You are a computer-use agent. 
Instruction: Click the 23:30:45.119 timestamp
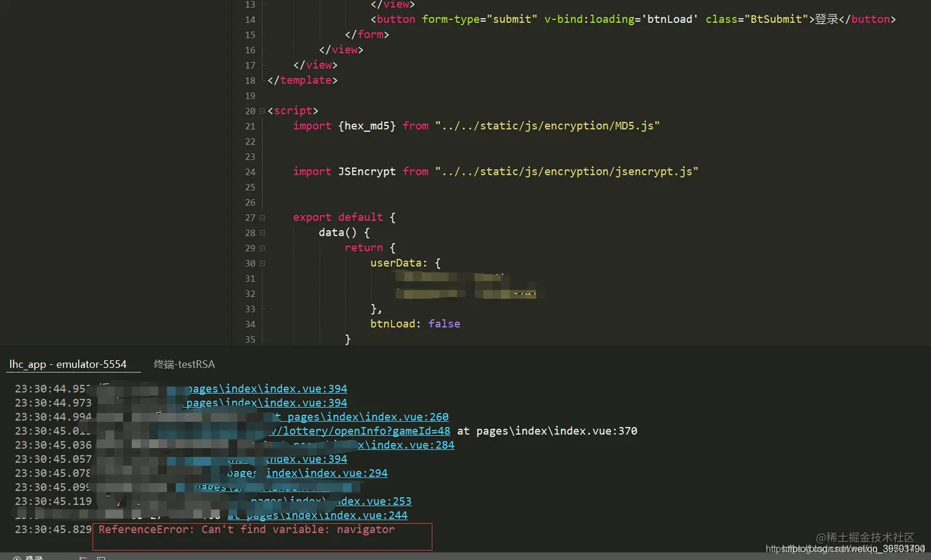coord(53,502)
